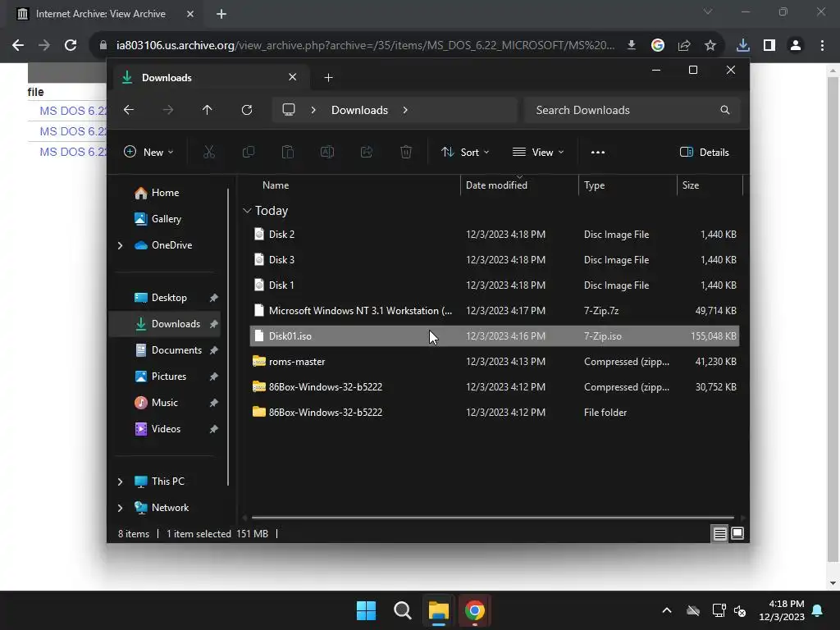
Task: Click the Copy icon in Explorer toolbar
Action: coord(248,152)
